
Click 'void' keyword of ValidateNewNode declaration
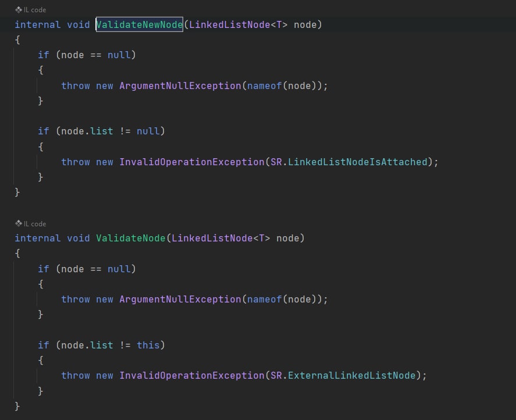(x=79, y=24)
